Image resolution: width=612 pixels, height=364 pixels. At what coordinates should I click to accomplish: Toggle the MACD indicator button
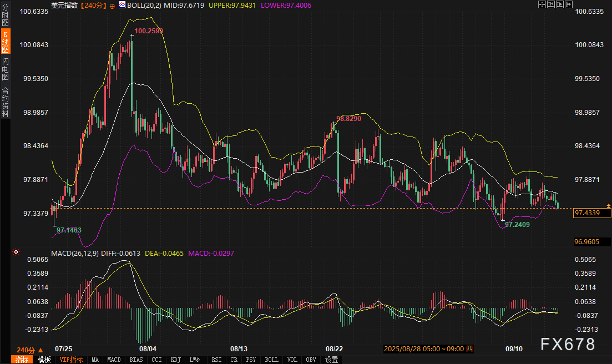[114, 360]
